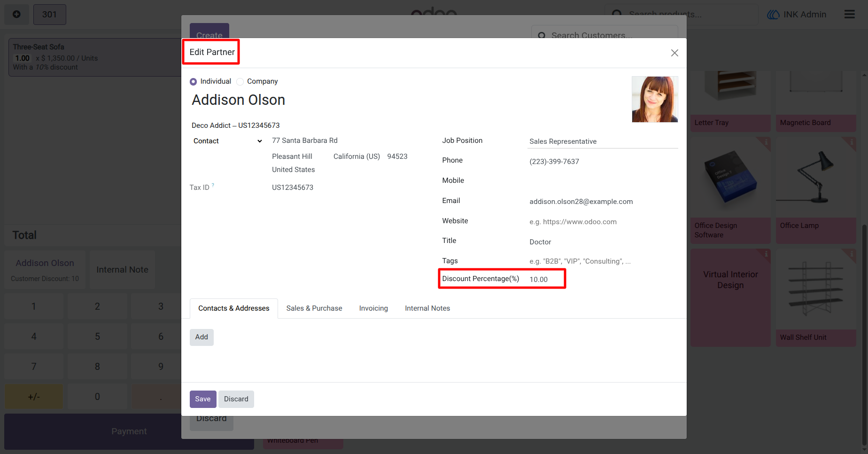Image resolution: width=868 pixels, height=454 pixels.
Task: Click the Office Lamp info corner icon
Action: pos(851,142)
